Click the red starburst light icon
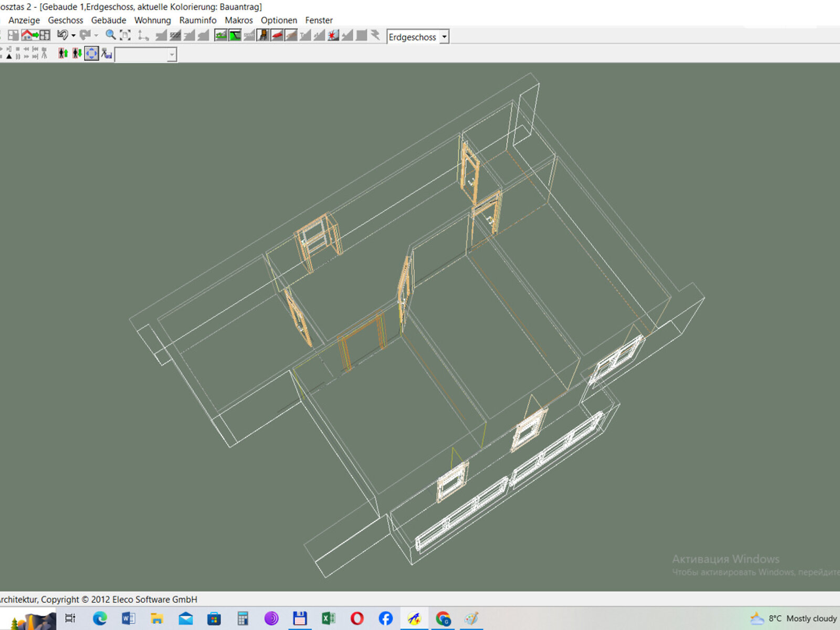The image size is (840, 630). tap(333, 35)
